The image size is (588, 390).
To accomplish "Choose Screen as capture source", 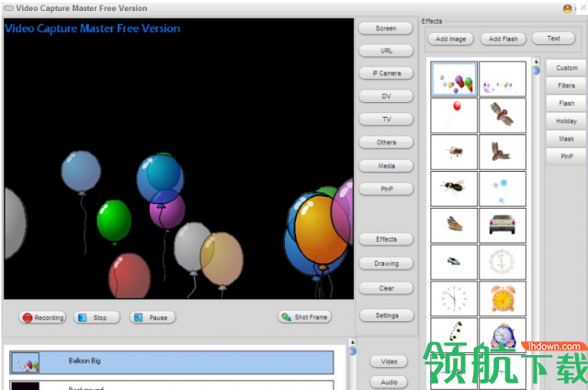I will point(386,29).
